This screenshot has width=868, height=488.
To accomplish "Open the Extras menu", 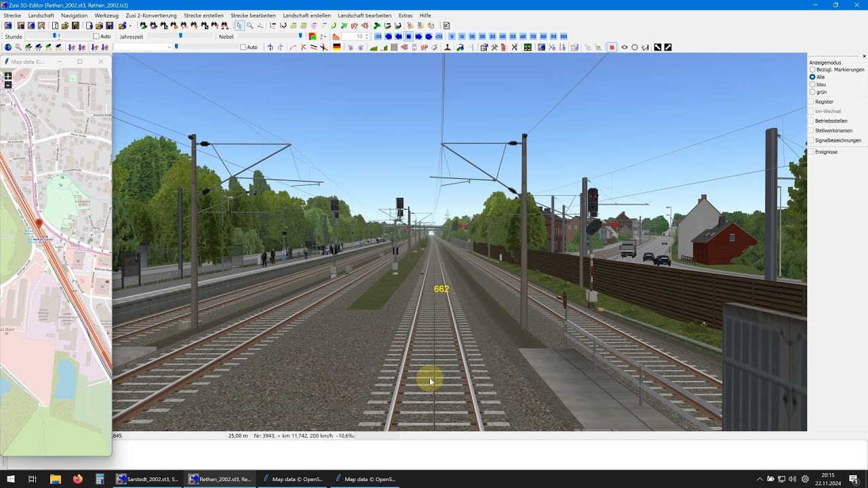I will pyautogui.click(x=406, y=15).
